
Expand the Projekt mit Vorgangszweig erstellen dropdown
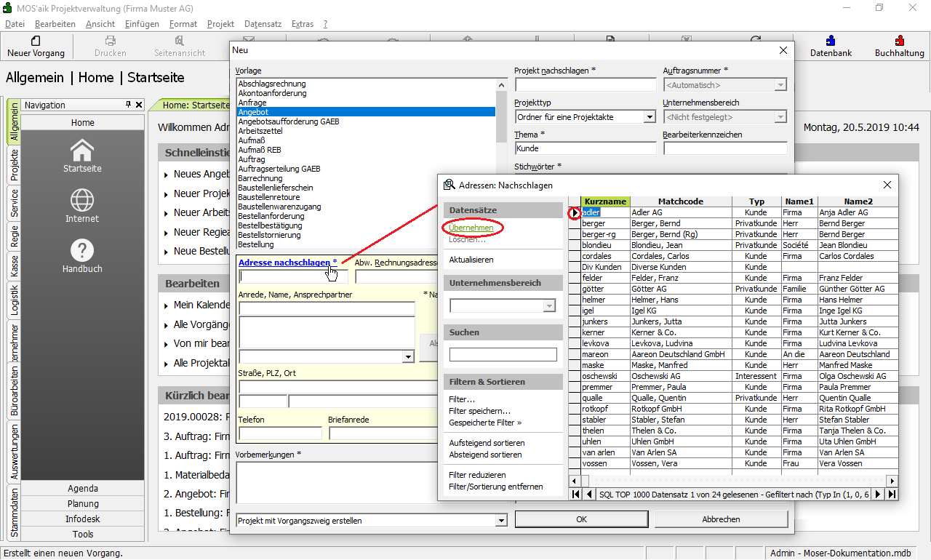500,520
